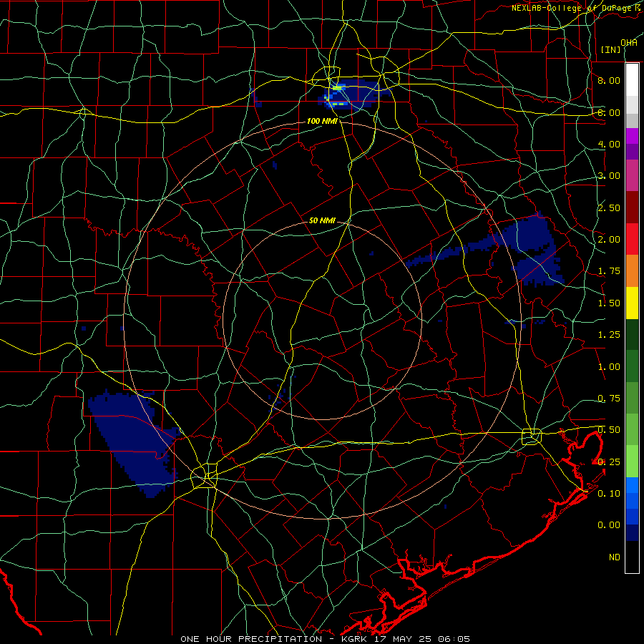This screenshot has width=644, height=644.
Task: Select the pink 3.00 inch legend swatch
Action: coord(632,175)
